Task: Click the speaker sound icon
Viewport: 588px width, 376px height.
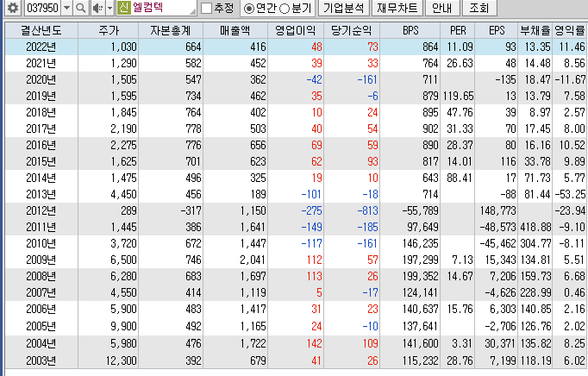Action: [98, 8]
